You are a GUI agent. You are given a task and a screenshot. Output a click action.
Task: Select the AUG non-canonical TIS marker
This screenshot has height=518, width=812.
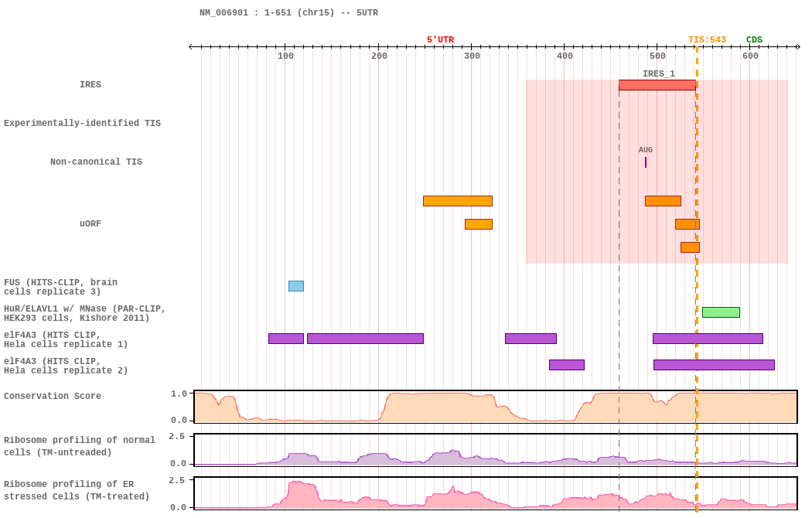click(646, 162)
